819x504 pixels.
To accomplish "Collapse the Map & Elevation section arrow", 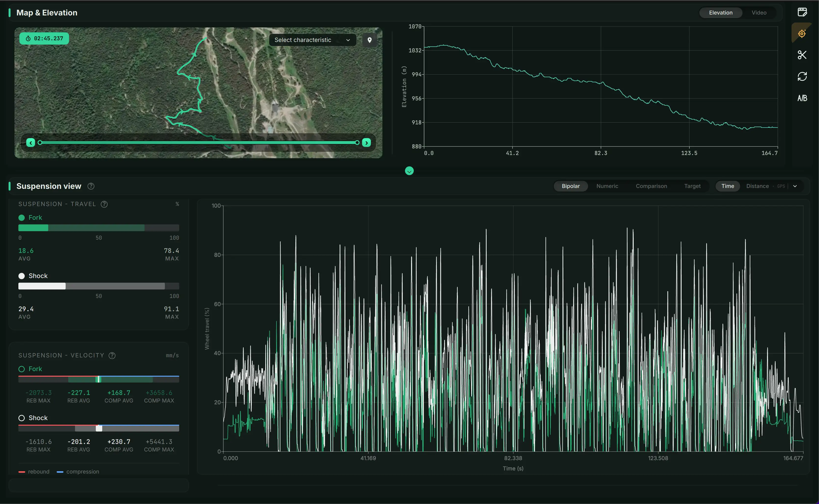I will coord(409,171).
